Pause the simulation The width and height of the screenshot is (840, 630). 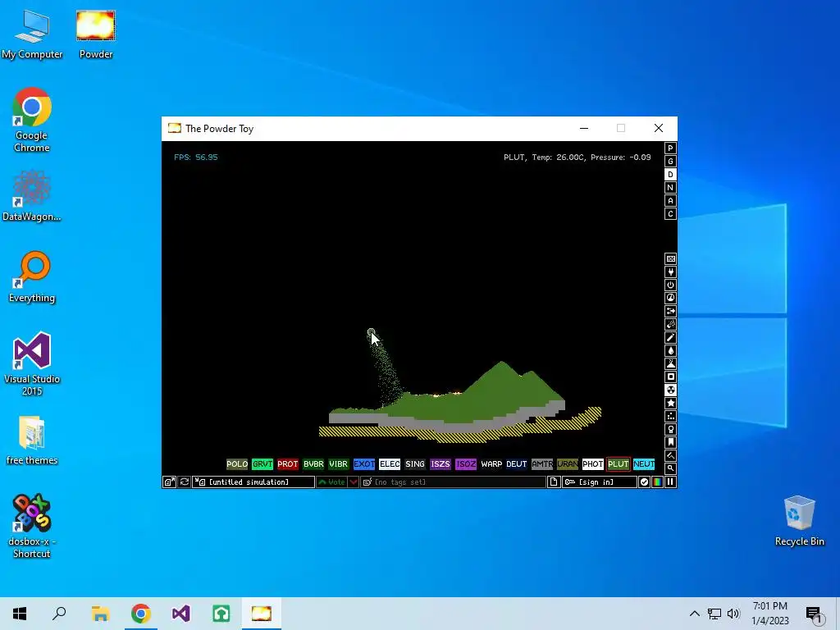click(x=670, y=482)
